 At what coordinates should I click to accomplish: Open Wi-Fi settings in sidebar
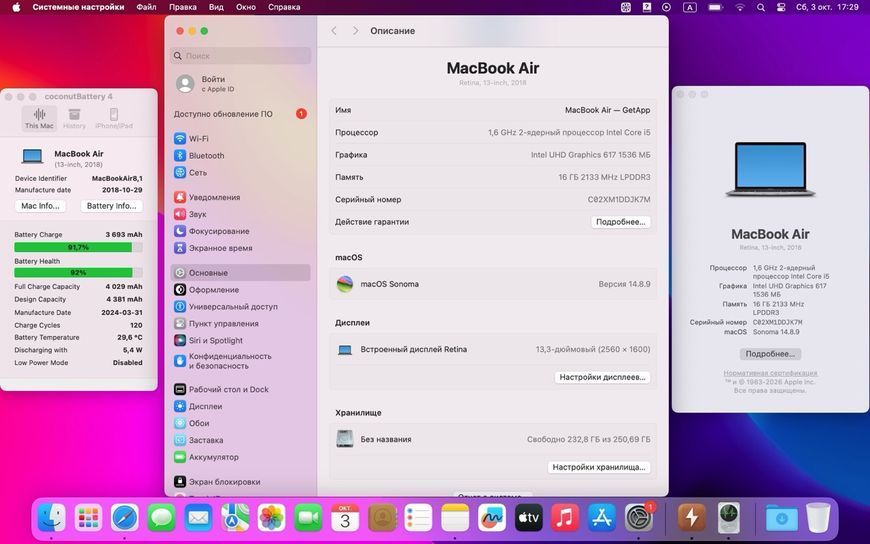click(x=240, y=139)
